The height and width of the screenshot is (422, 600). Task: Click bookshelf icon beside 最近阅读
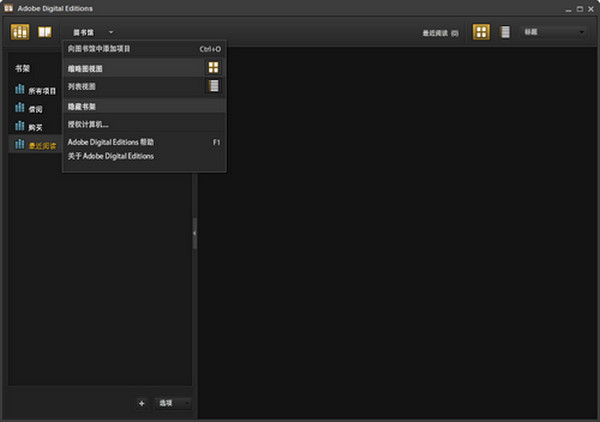pyautogui.click(x=20, y=144)
